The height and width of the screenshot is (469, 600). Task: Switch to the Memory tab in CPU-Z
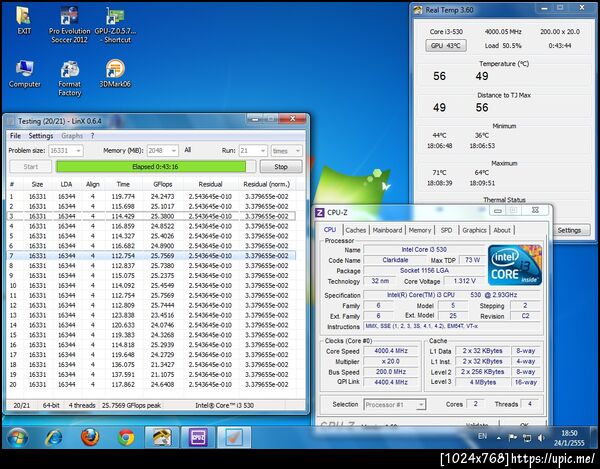coord(420,230)
